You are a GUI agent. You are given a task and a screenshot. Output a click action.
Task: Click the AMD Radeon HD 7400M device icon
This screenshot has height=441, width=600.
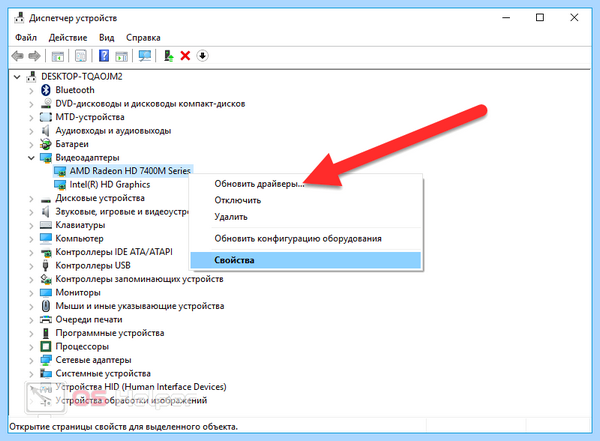60,171
